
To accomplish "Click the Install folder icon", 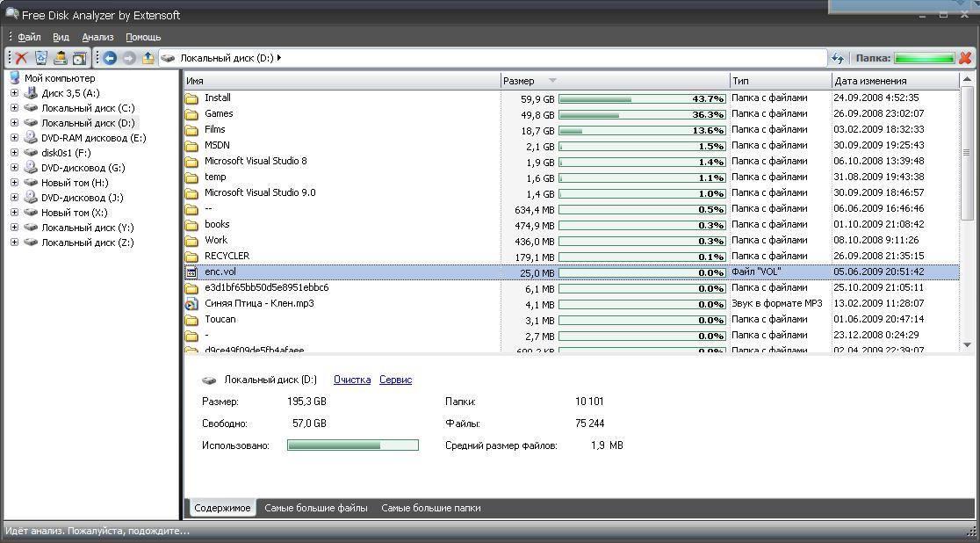I will [192, 98].
